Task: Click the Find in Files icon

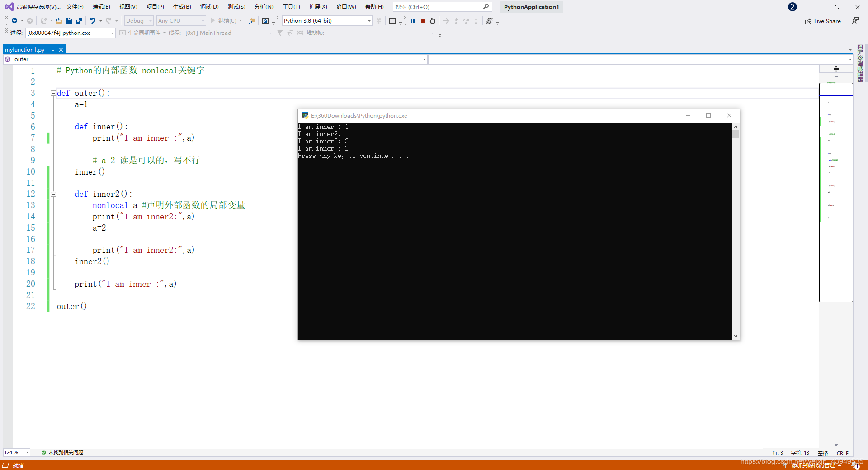Action: [252, 21]
